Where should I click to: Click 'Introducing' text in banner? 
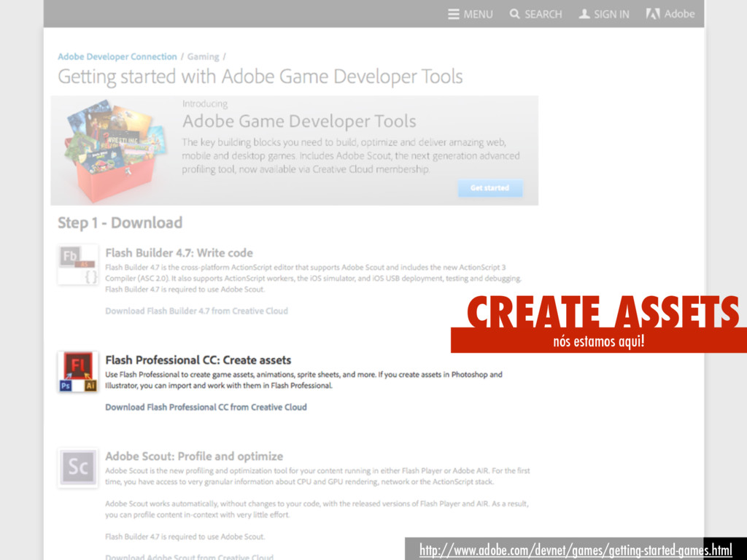click(205, 104)
